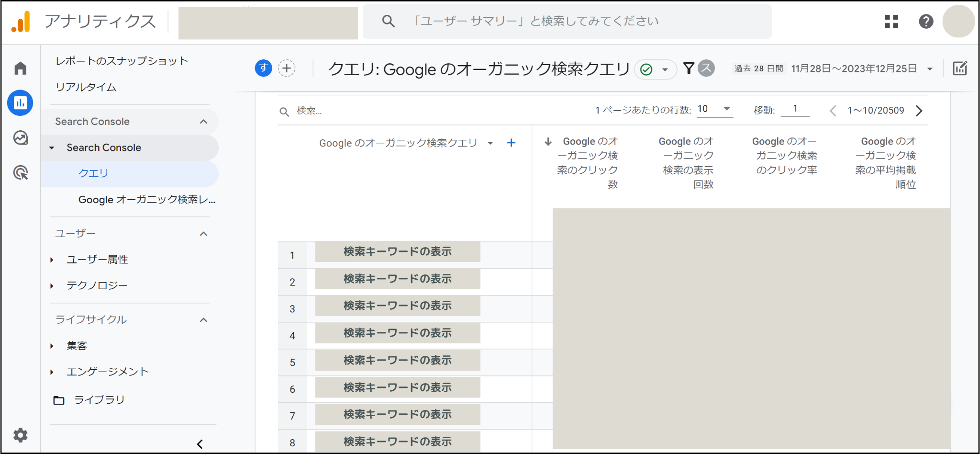Click the Google のオーガニック検索クエリ dimension header
The height and width of the screenshot is (454, 980).
point(398,143)
